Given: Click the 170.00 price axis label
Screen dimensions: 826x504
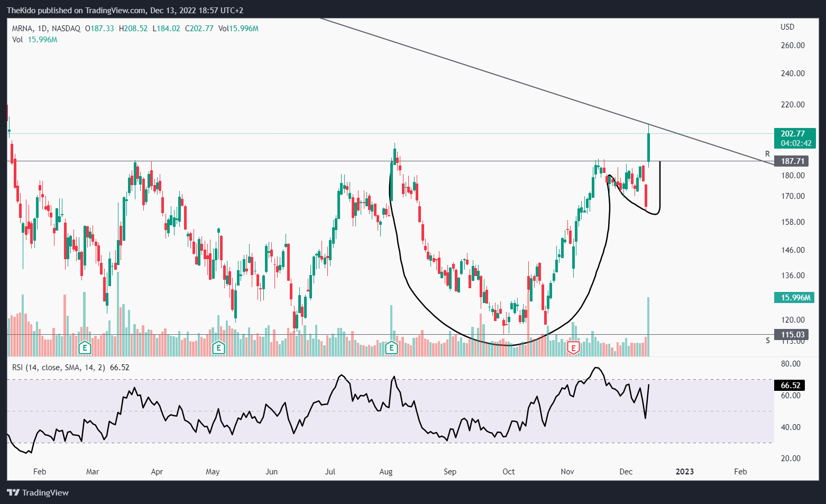Looking at the screenshot, I should point(793,196).
